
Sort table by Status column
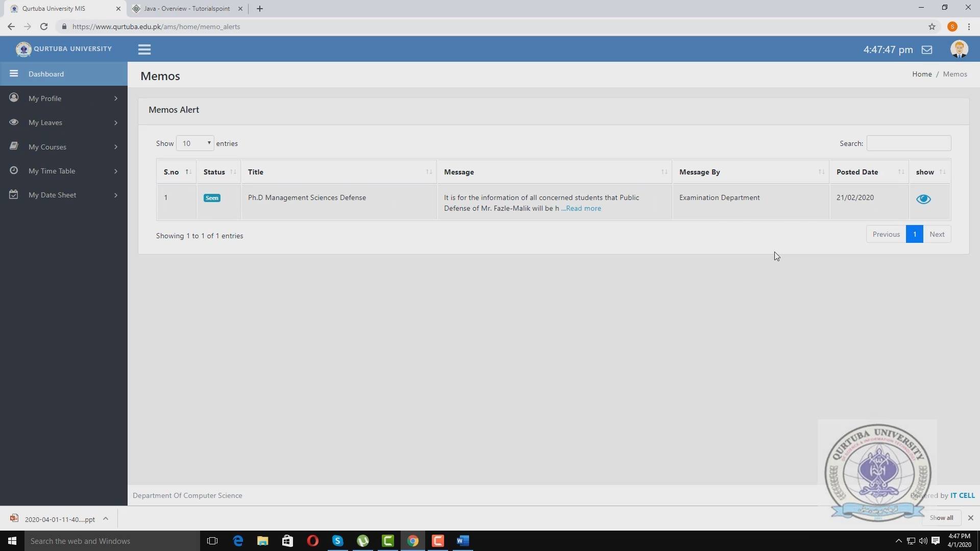[x=218, y=172]
